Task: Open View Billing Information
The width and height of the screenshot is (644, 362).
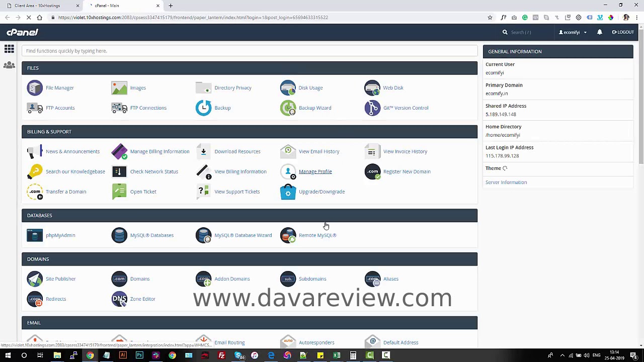Action: [240, 171]
